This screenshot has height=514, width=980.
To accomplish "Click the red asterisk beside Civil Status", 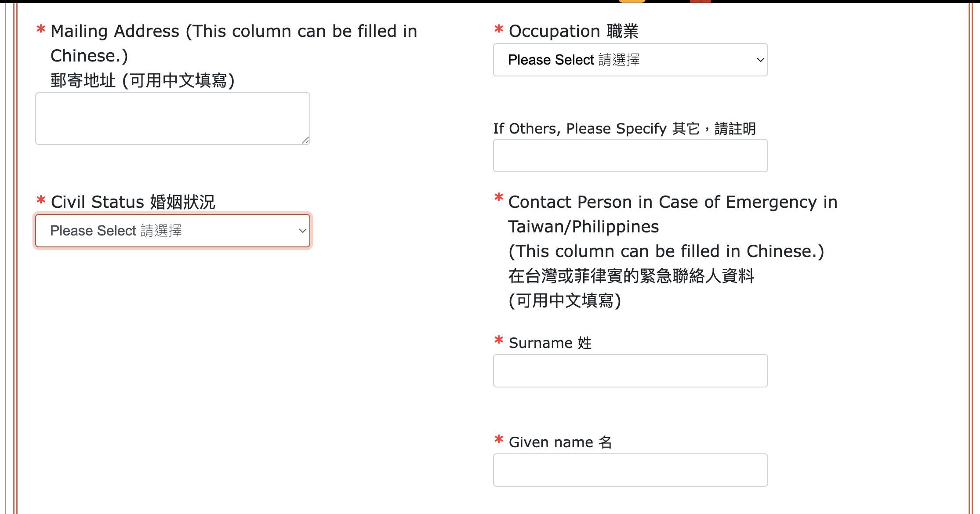I will [41, 200].
